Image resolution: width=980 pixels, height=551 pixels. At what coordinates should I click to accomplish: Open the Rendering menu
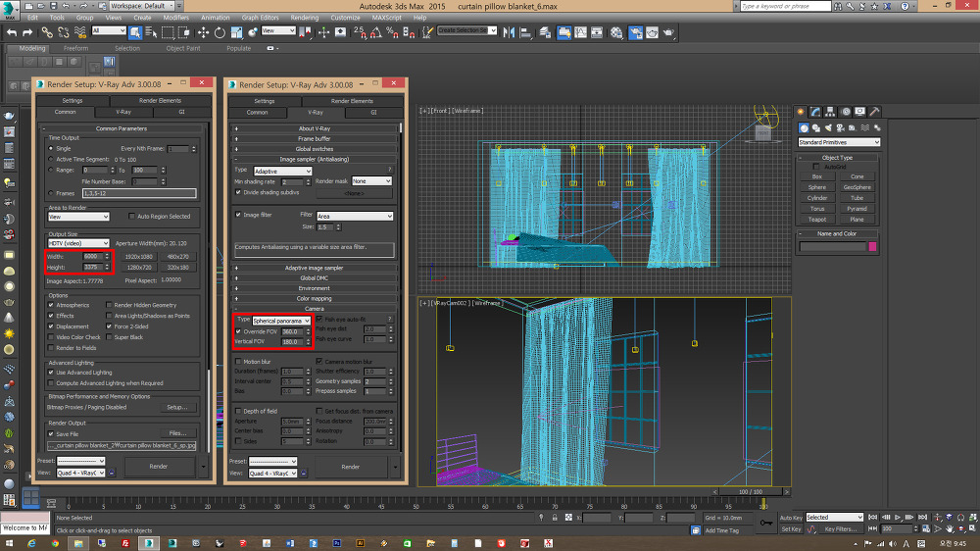coord(305,18)
